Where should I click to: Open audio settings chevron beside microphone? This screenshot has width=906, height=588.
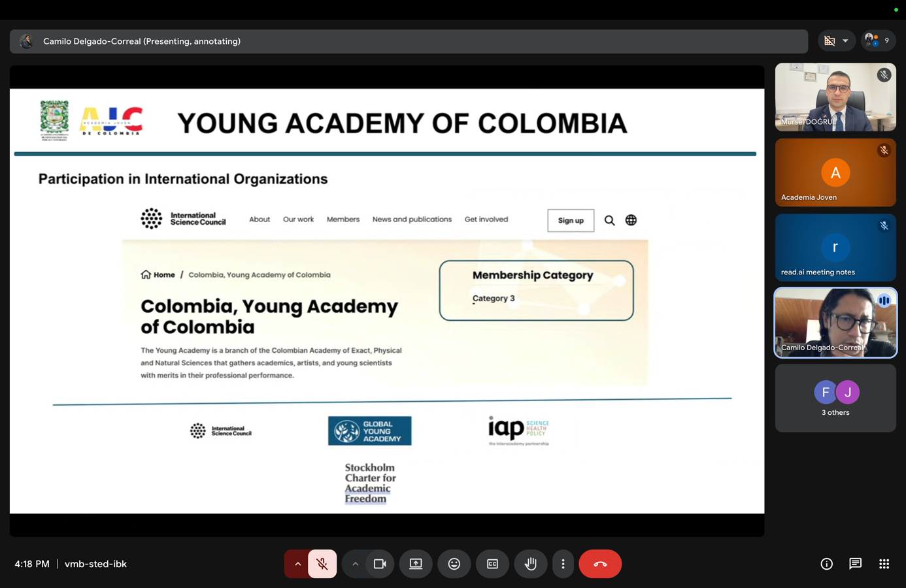click(297, 564)
